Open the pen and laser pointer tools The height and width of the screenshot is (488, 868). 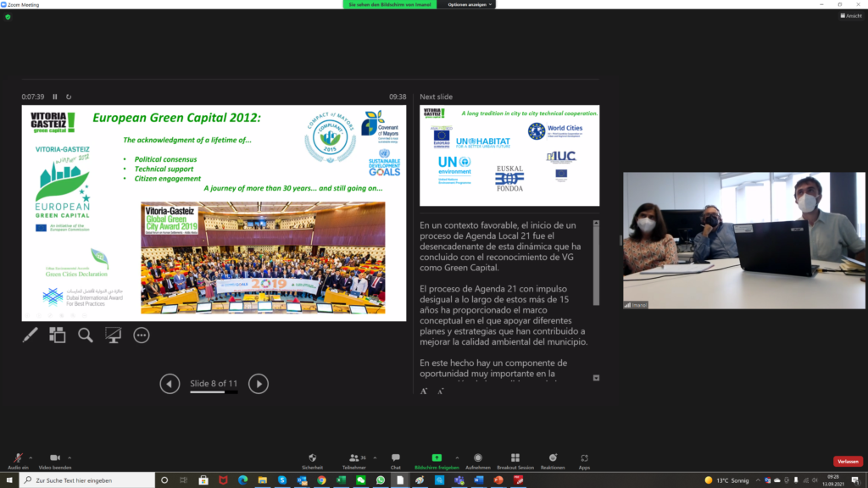(x=30, y=335)
